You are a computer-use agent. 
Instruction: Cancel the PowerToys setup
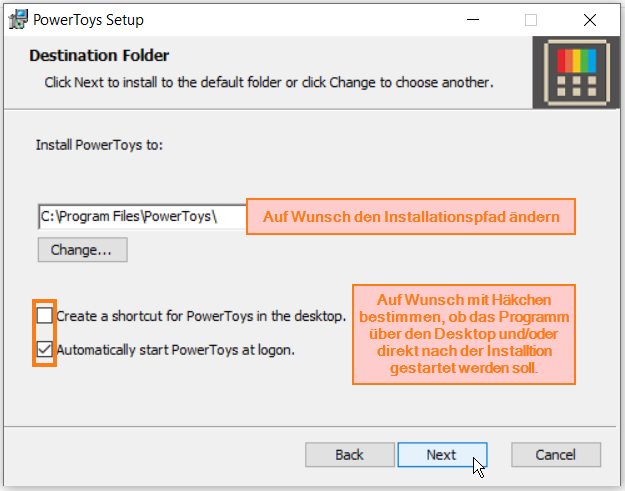(x=556, y=455)
